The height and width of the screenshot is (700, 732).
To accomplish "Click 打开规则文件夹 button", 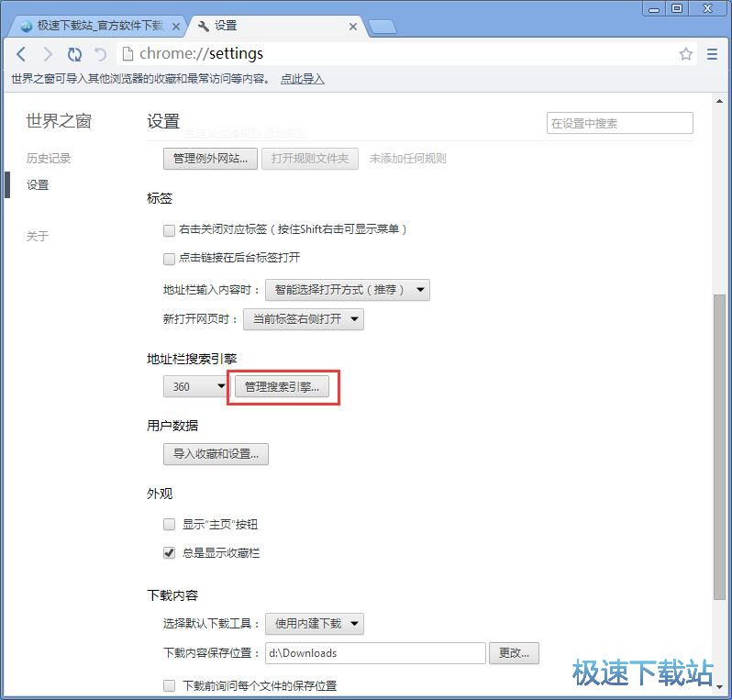I will (x=309, y=159).
